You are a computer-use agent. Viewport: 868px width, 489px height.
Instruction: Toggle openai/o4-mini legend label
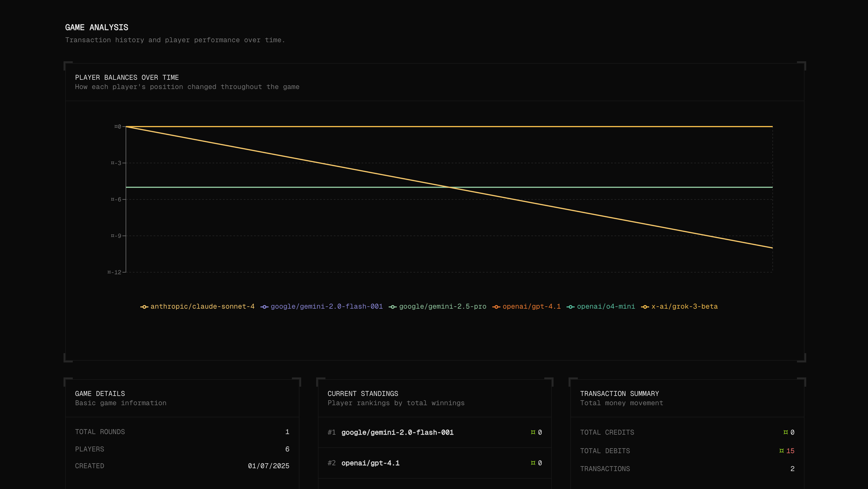tap(606, 307)
